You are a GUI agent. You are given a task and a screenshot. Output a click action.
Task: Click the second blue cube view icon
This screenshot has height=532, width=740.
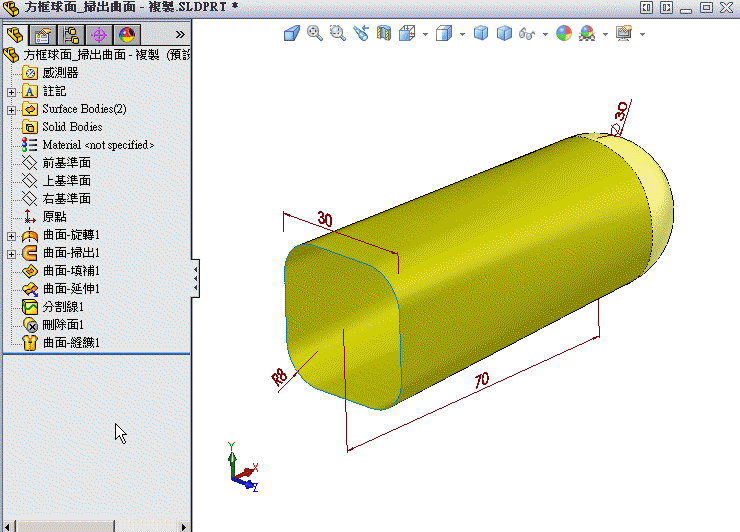(505, 33)
